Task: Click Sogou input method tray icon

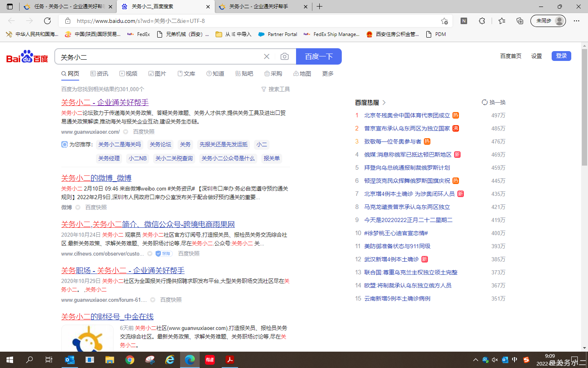Action: (x=526, y=360)
